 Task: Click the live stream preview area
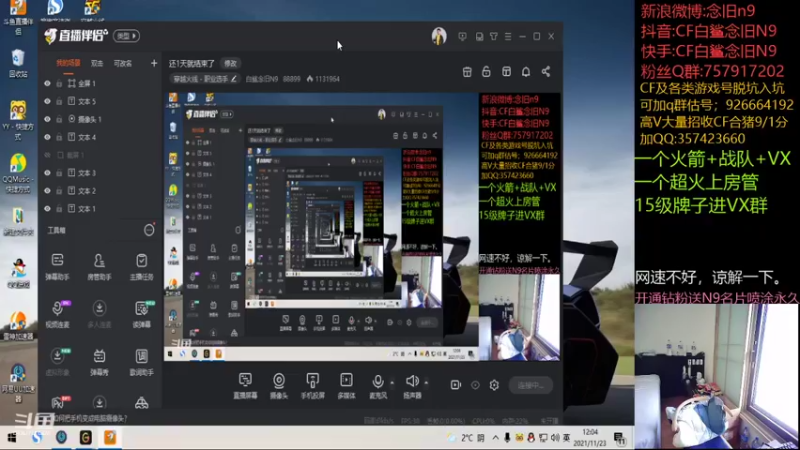point(362,227)
